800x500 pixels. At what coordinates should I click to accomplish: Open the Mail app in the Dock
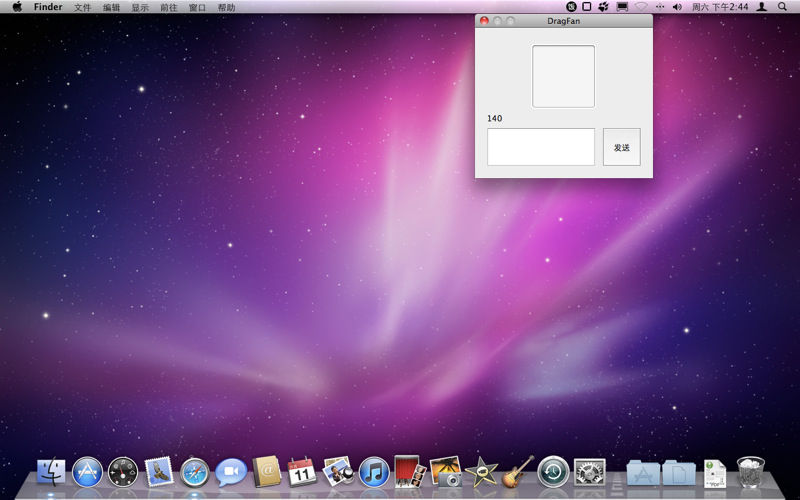tap(159, 472)
